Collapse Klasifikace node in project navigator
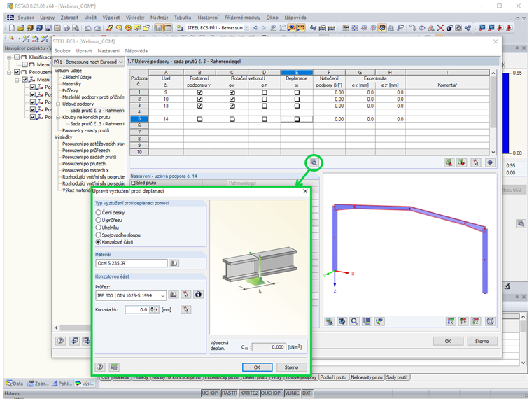This screenshot has width=532, height=399. 9,57
